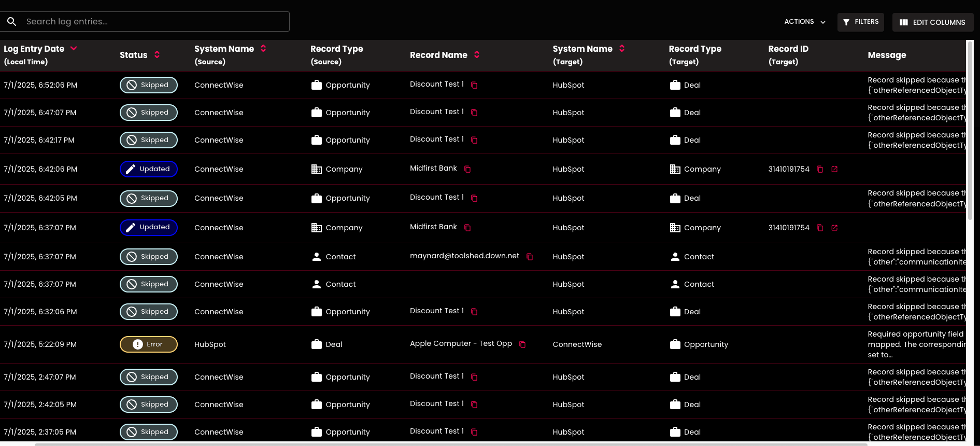The height and width of the screenshot is (446, 980).
Task: Click the horizontal scrollbar at the bottom
Action: click(x=451, y=444)
